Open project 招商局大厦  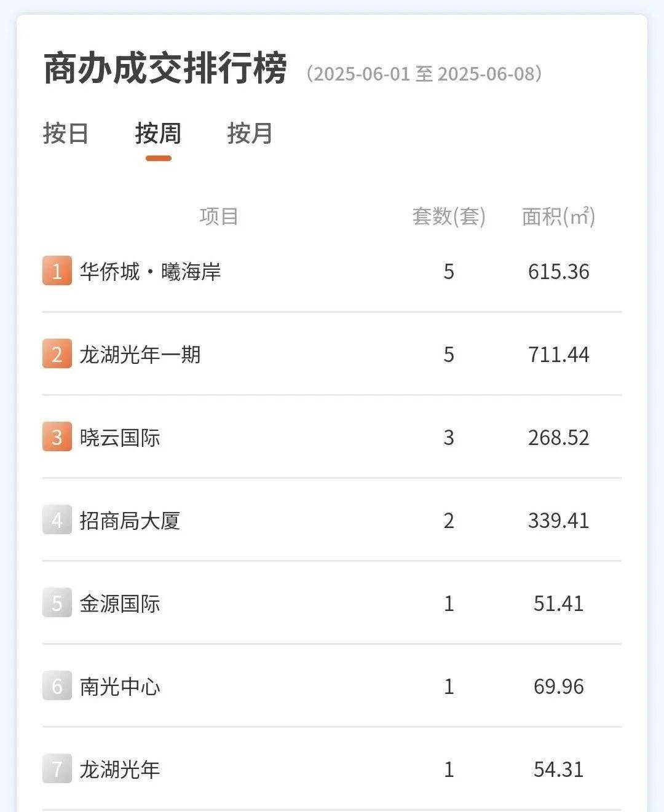[x=130, y=521]
